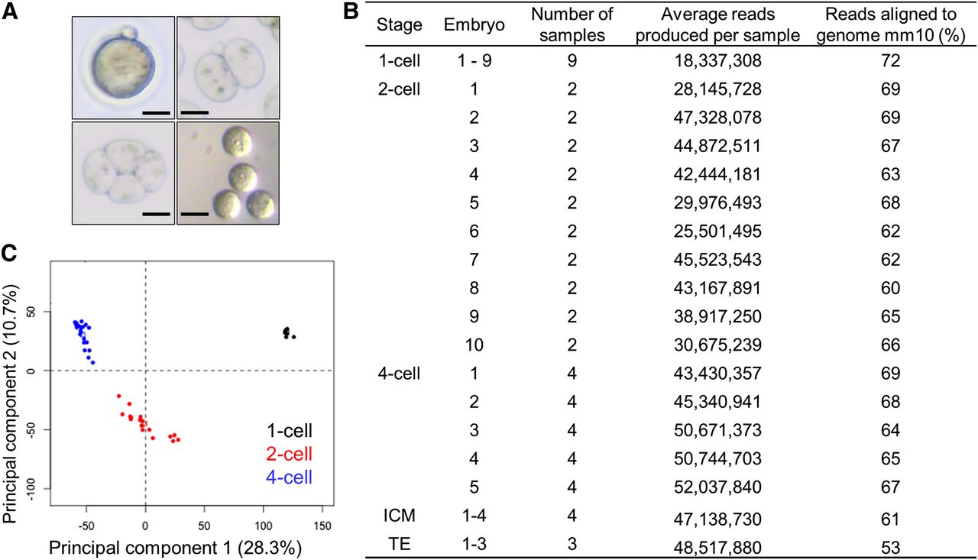Click the 1-cell embryo micrograph
Image resolution: width=978 pixels, height=560 pixels.
point(122,69)
